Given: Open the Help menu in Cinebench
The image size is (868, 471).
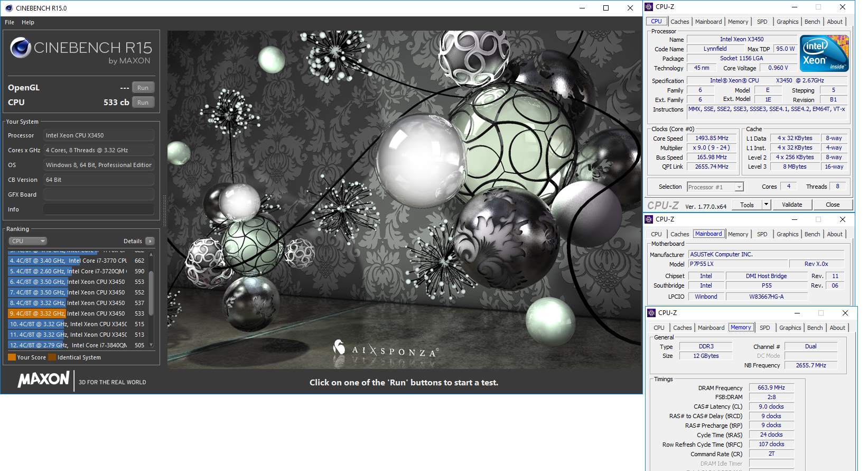Looking at the screenshot, I should [28, 22].
